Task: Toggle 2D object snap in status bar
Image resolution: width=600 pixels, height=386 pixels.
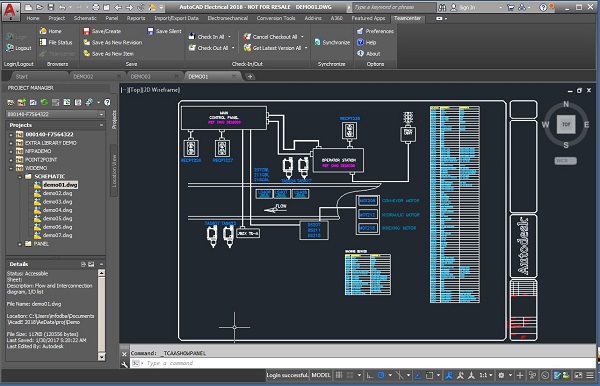Action: [429, 375]
